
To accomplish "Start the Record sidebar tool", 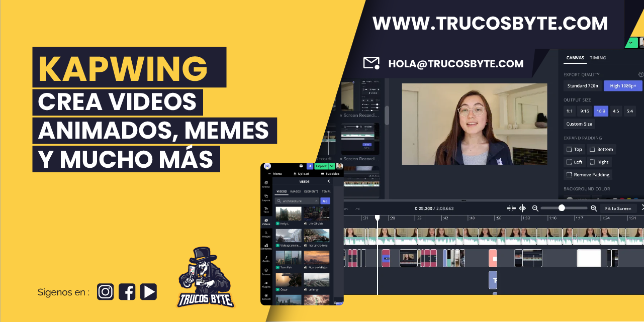I will click(266, 296).
